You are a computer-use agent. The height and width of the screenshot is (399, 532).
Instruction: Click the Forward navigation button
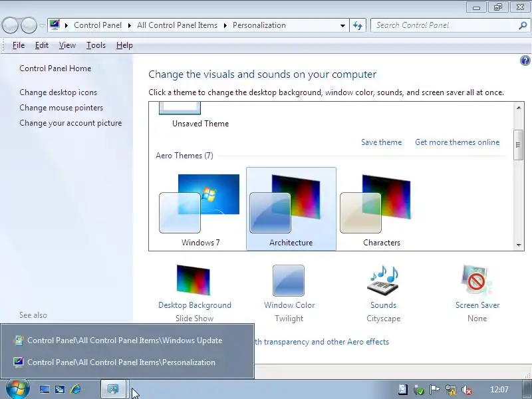29,25
